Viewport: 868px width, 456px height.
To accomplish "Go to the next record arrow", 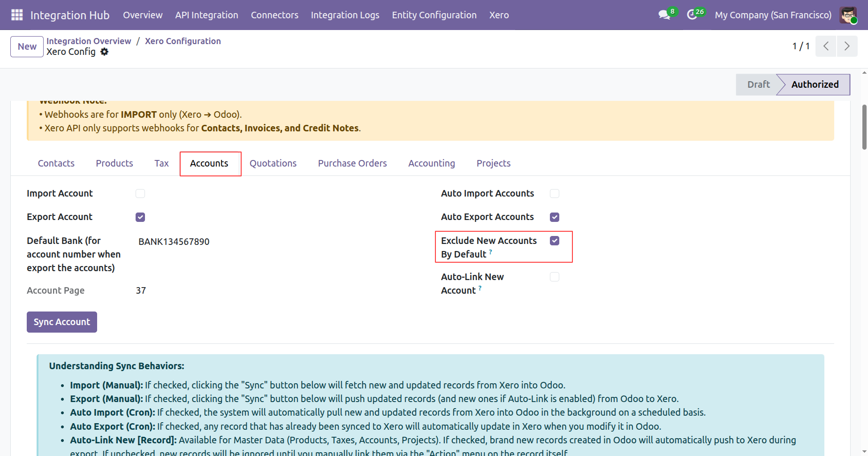I will [x=847, y=46].
